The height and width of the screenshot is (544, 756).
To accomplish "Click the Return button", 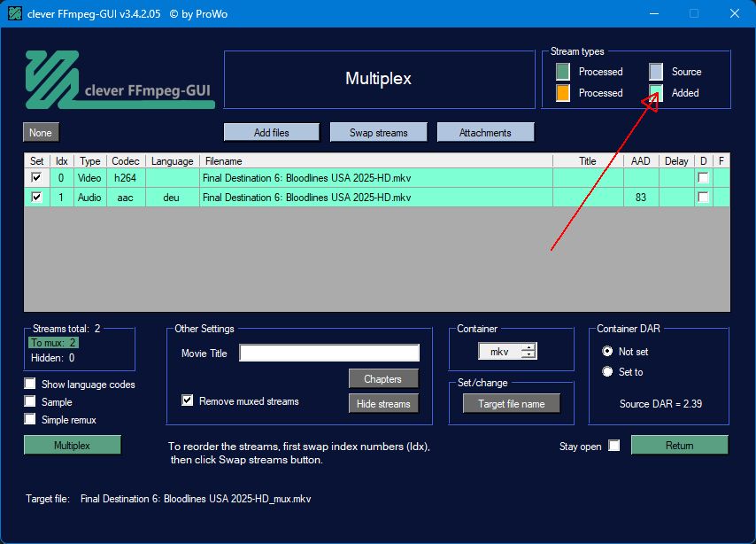I will (679, 445).
